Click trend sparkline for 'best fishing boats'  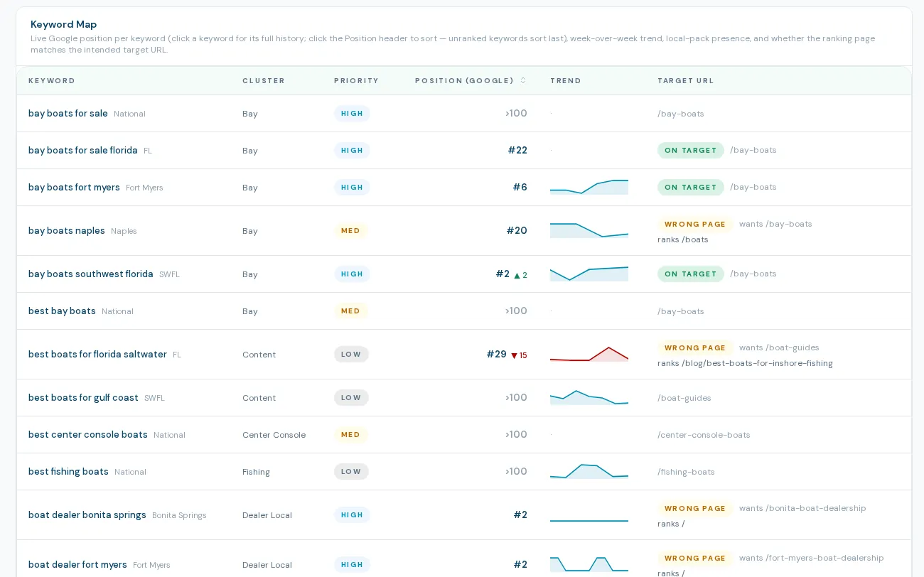[x=589, y=471]
